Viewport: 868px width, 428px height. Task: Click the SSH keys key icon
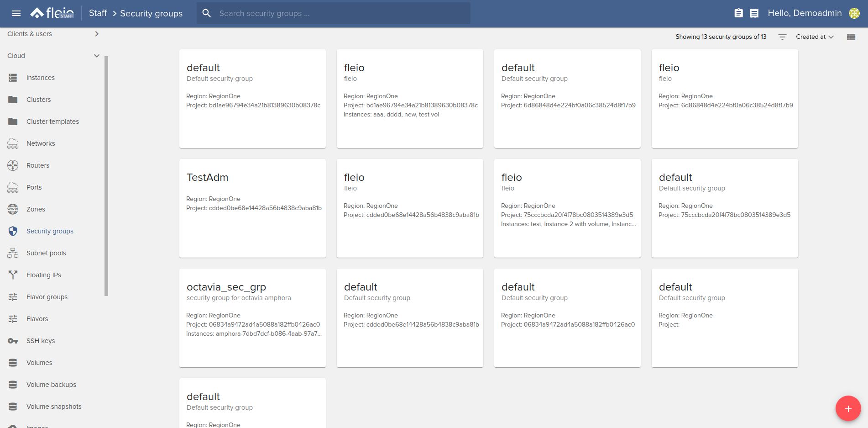(13, 341)
